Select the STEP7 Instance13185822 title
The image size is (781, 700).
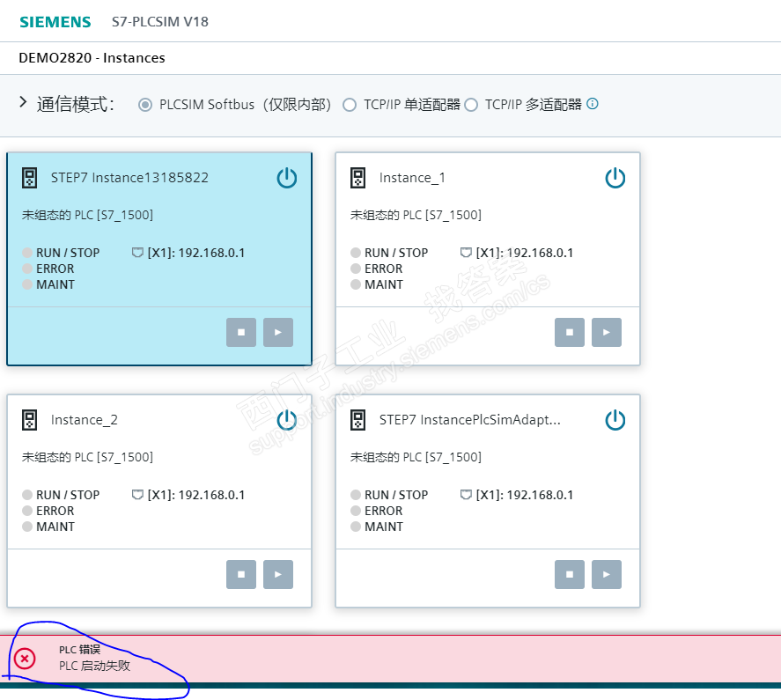(129, 178)
